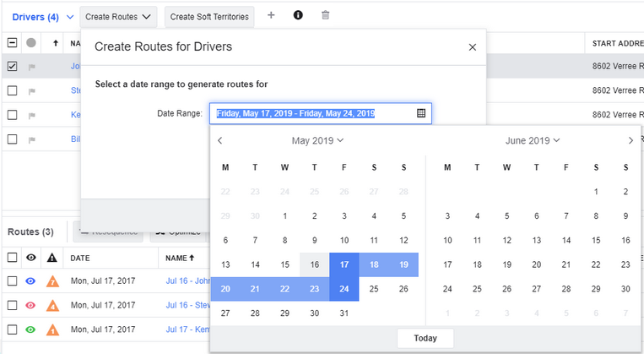Select June 30 in the calendar
Viewport: 644px width, 354px height.
625,289
